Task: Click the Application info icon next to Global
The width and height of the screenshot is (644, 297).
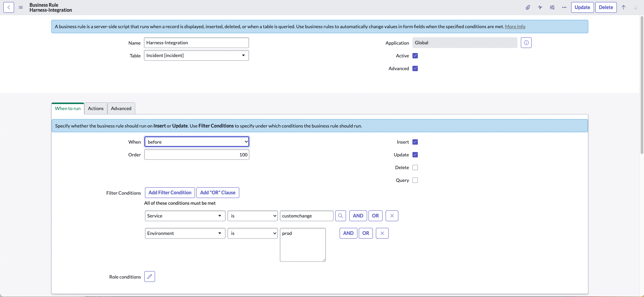Action: (526, 43)
